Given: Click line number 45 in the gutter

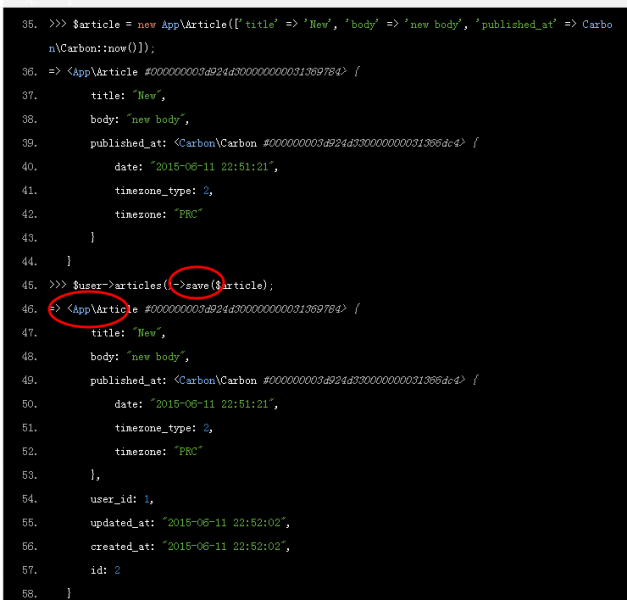Looking at the screenshot, I should pos(30,286).
